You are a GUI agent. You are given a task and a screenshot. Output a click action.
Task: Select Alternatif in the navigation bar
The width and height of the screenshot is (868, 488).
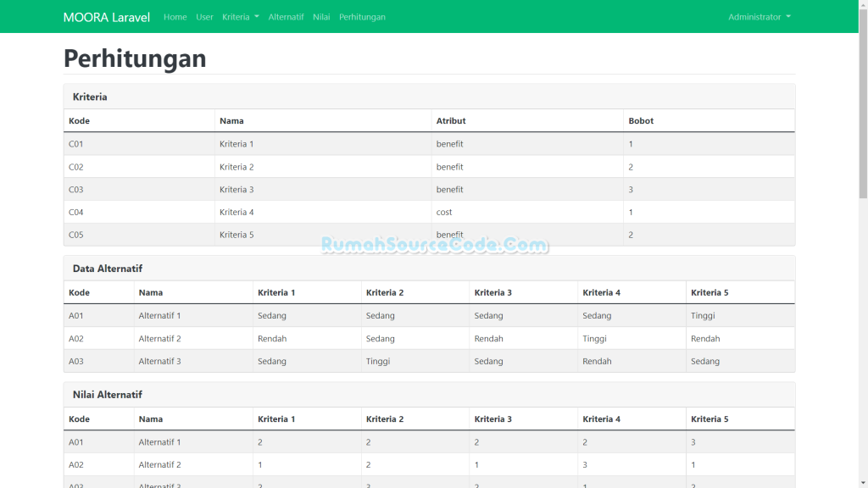click(x=287, y=16)
